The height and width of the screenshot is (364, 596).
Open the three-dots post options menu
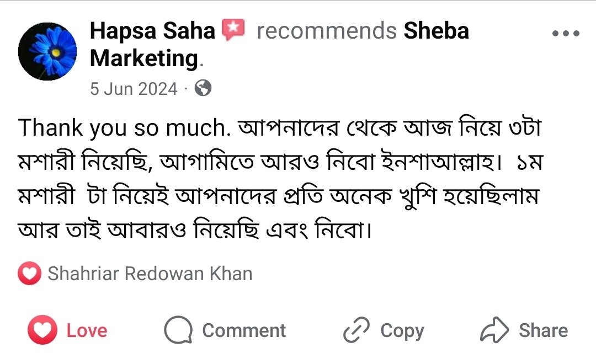pos(566,33)
